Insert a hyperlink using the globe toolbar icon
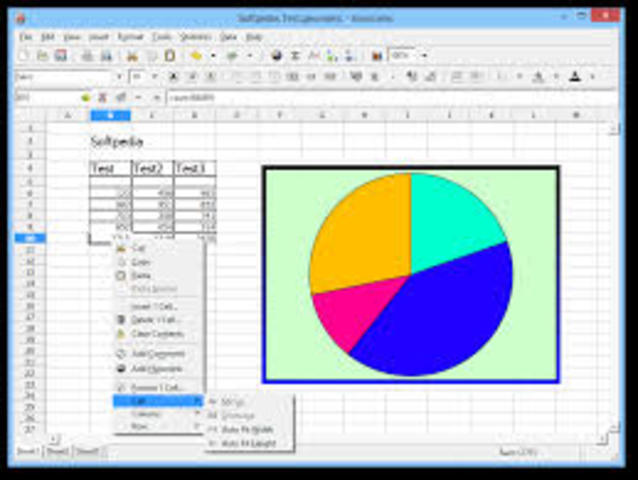This screenshot has width=638, height=480. pyautogui.click(x=277, y=56)
